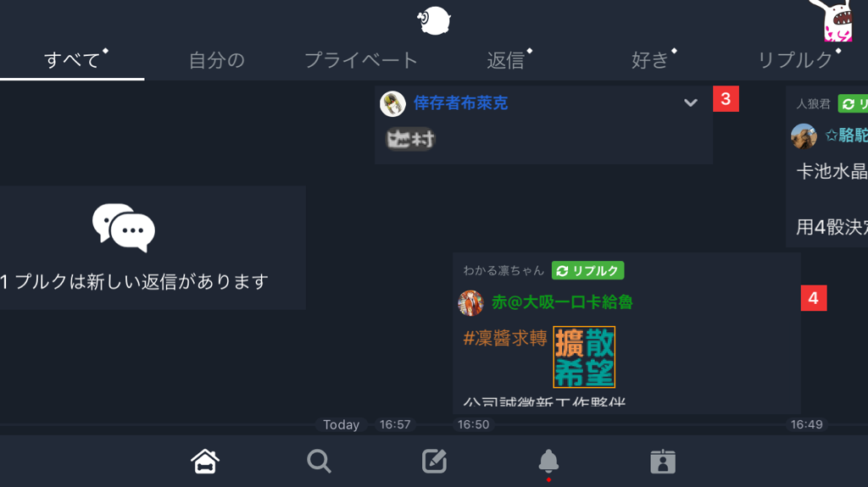Tap the Plurk creature logo at top

tap(434, 20)
